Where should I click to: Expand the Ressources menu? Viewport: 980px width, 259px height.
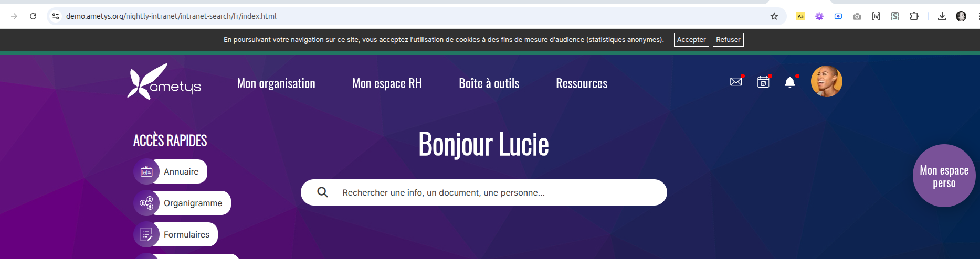pyautogui.click(x=582, y=83)
